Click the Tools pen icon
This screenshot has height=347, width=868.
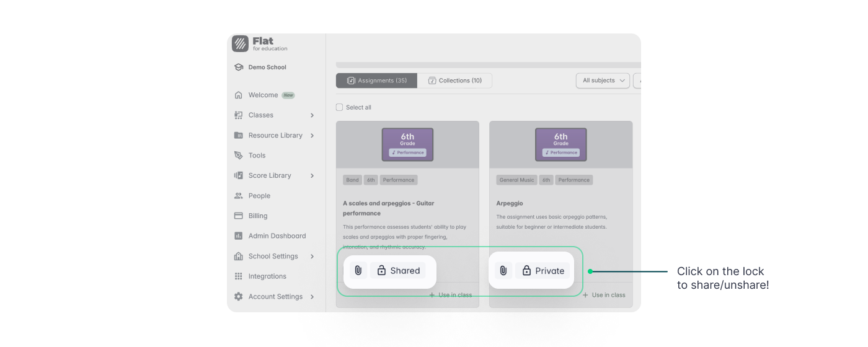[x=239, y=156]
